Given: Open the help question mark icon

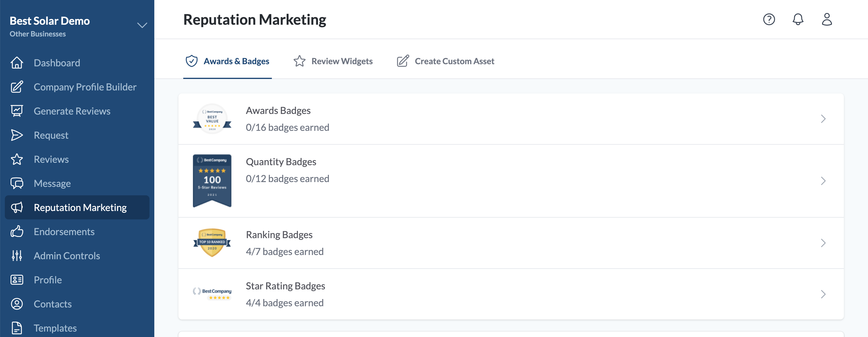Looking at the screenshot, I should 769,19.
